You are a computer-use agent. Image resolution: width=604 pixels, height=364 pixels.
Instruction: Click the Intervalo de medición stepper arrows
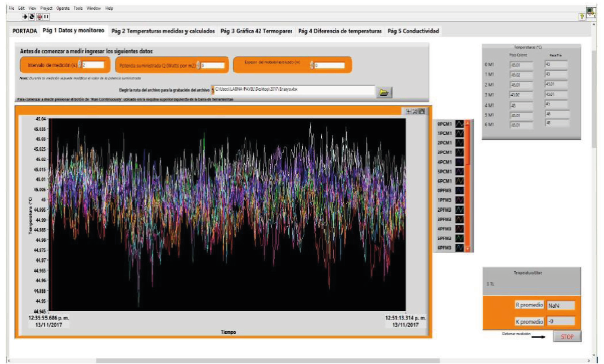pyautogui.click(x=80, y=65)
